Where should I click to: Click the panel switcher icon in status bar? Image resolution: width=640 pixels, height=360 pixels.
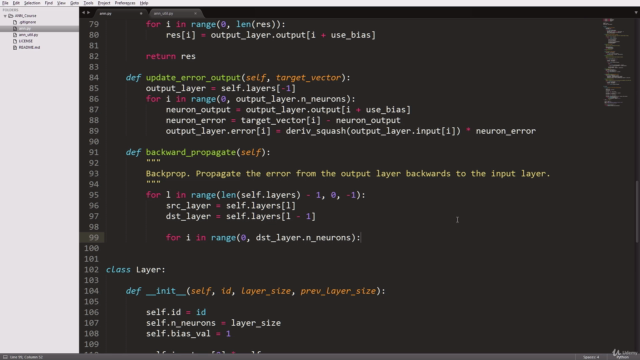5,357
